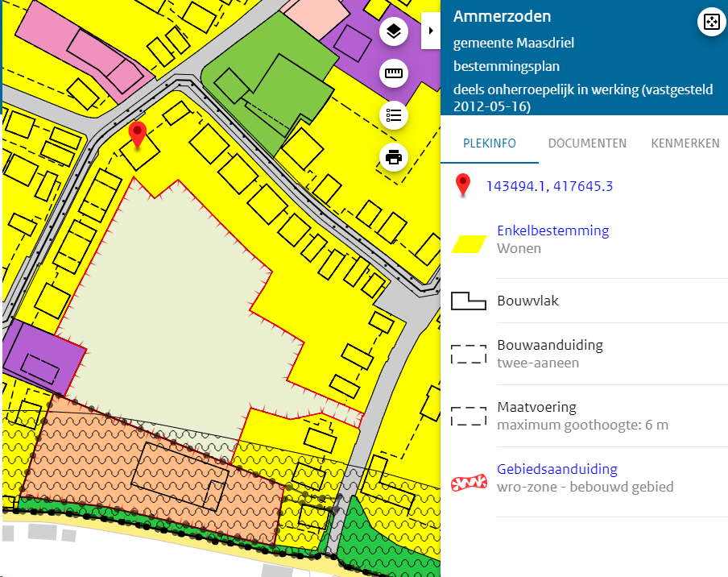Screen dimensions: 728x577
Task: Select 'deels onherroepelijk in werking' status text
Action: pyautogui.click(x=546, y=89)
